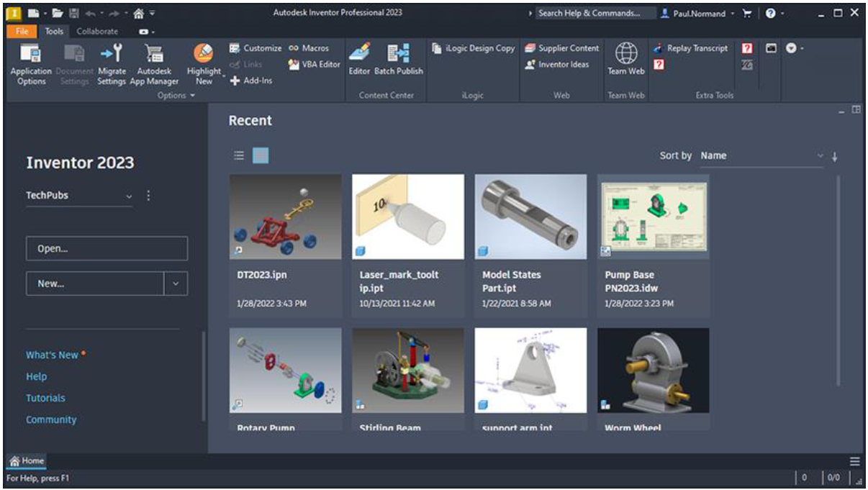Open the Tutorials link
This screenshot has width=868, height=490.
(45, 398)
